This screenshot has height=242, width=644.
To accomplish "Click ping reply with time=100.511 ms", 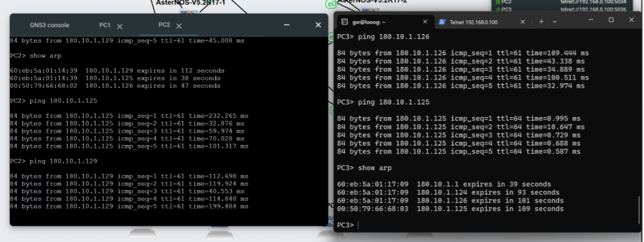I will tap(463, 78).
